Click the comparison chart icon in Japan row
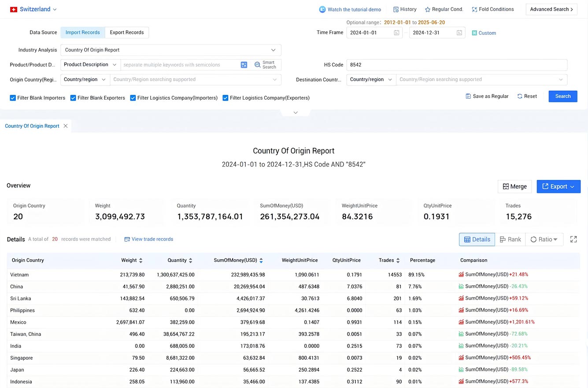 point(461,369)
